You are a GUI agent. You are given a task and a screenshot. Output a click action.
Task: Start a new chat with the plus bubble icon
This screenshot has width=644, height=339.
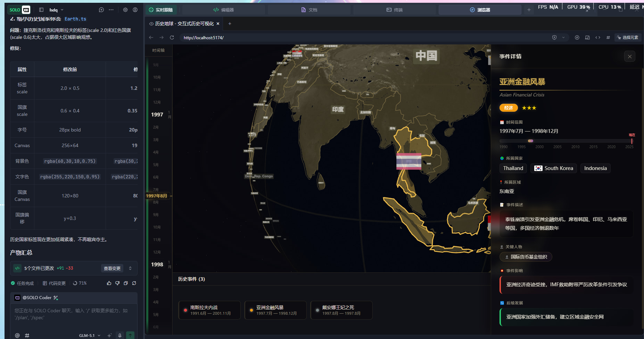[x=101, y=10]
